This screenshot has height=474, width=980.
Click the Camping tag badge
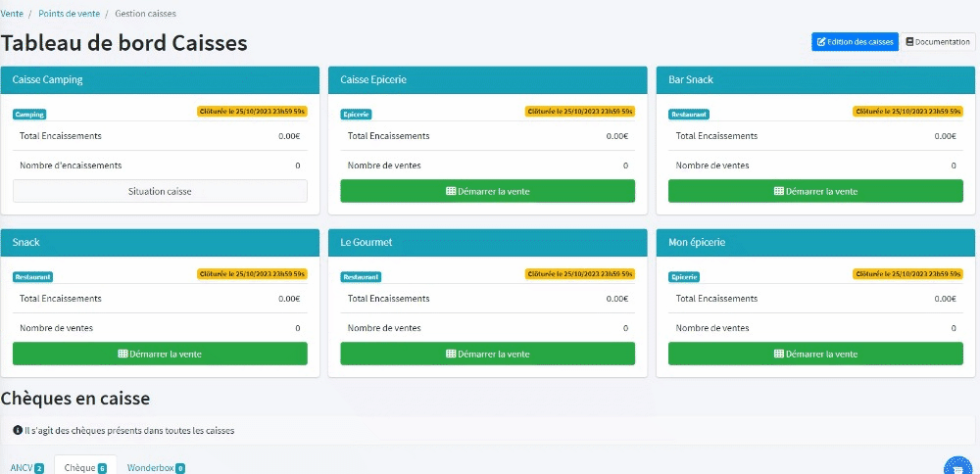tap(29, 115)
